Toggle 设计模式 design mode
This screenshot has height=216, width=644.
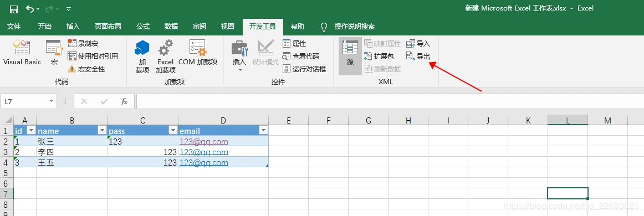pyautogui.click(x=265, y=53)
